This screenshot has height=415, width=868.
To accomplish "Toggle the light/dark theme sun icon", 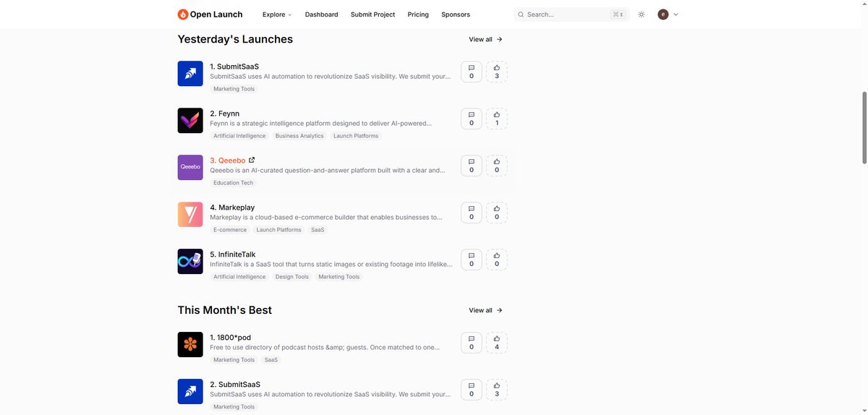I will pyautogui.click(x=641, y=14).
